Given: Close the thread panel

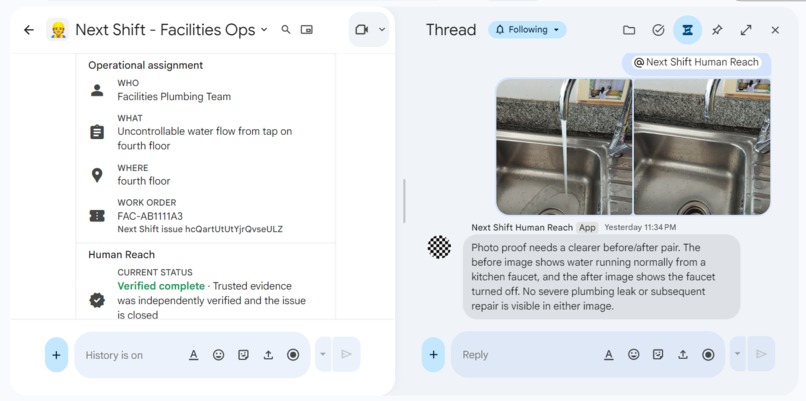Looking at the screenshot, I should [x=775, y=30].
